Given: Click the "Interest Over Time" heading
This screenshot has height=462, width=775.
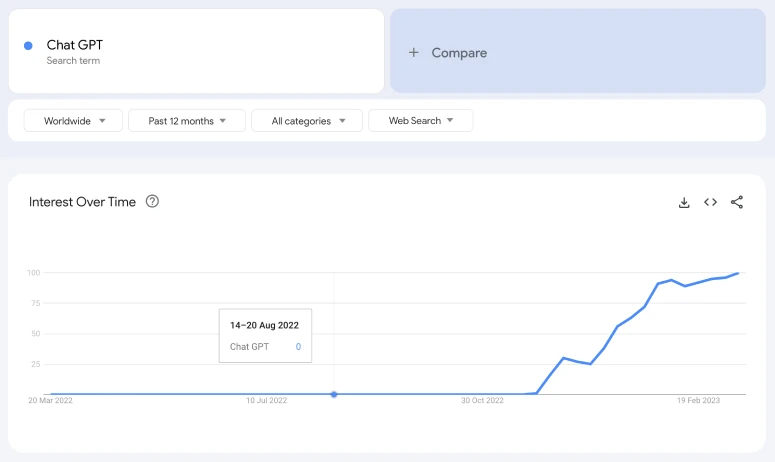Looking at the screenshot, I should 82,202.
